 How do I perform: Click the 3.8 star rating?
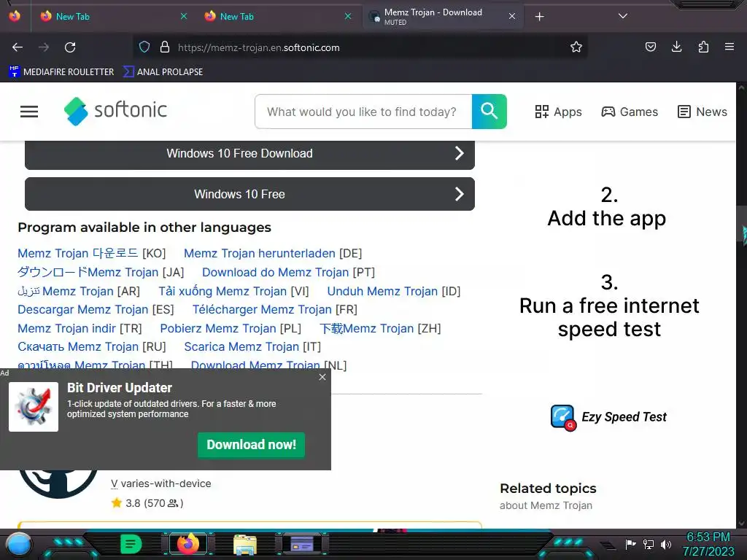tap(147, 503)
